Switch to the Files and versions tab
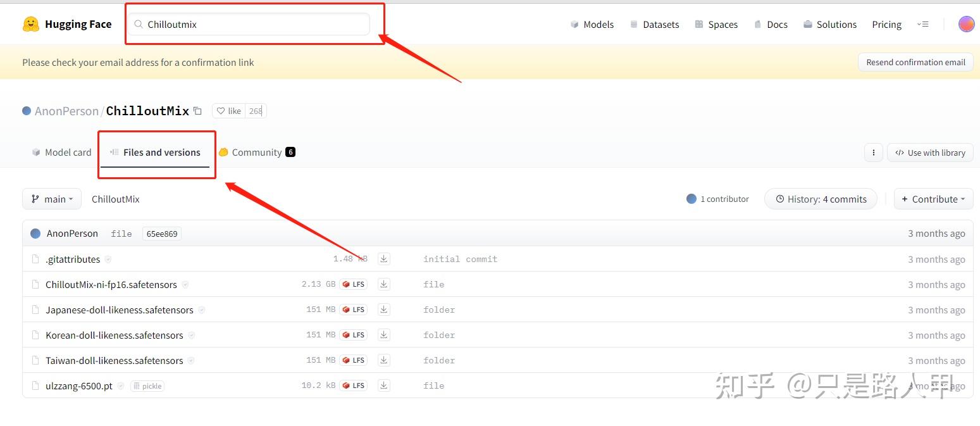Screen dimensions: 980x426 tap(155, 152)
